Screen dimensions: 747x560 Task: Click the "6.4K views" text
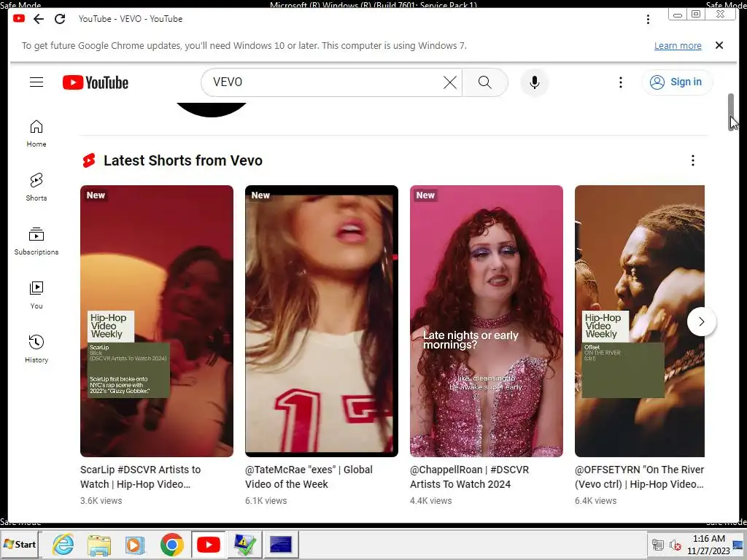(595, 500)
